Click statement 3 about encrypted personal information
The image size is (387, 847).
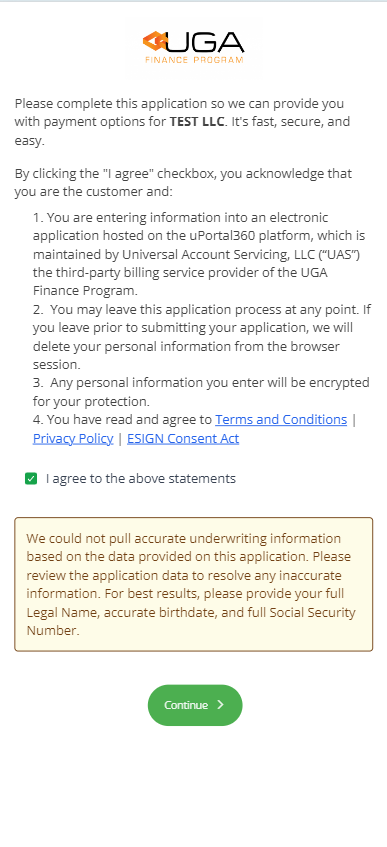click(x=200, y=392)
